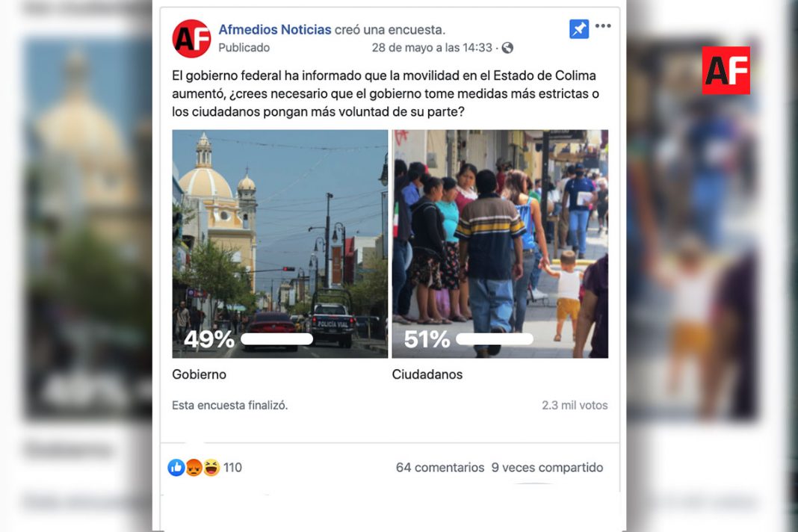Click the blue Like reaction icon
Image resolution: width=798 pixels, height=532 pixels.
(x=176, y=467)
